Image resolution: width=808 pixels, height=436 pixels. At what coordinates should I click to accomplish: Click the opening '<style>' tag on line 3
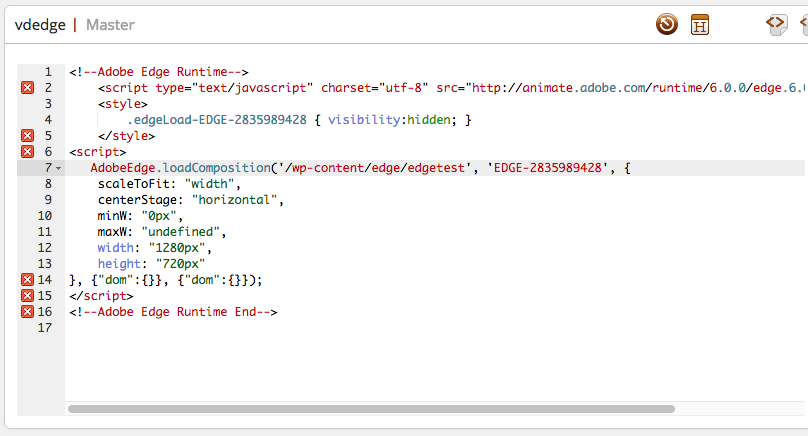(x=123, y=104)
